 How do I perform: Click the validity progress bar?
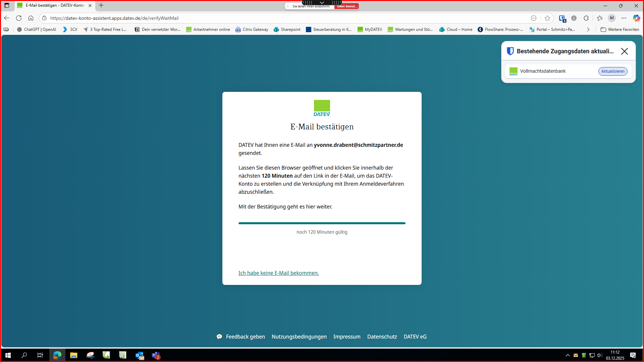click(322, 223)
